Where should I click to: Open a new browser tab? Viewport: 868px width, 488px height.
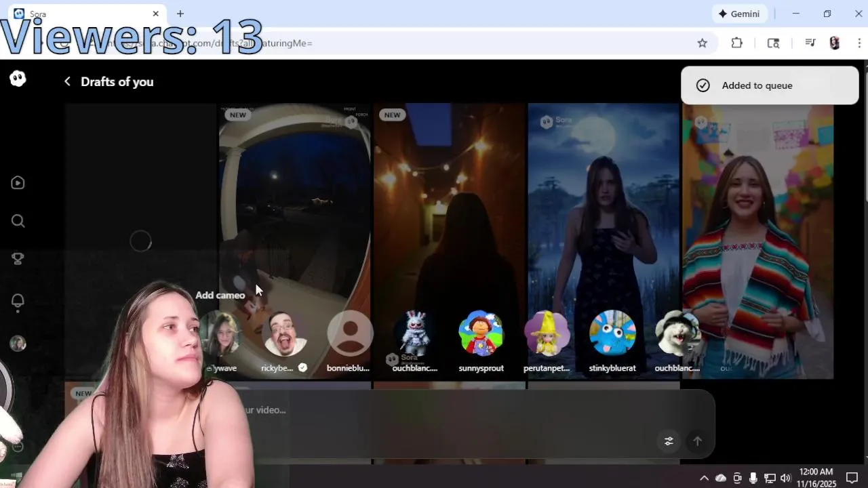[x=180, y=14]
